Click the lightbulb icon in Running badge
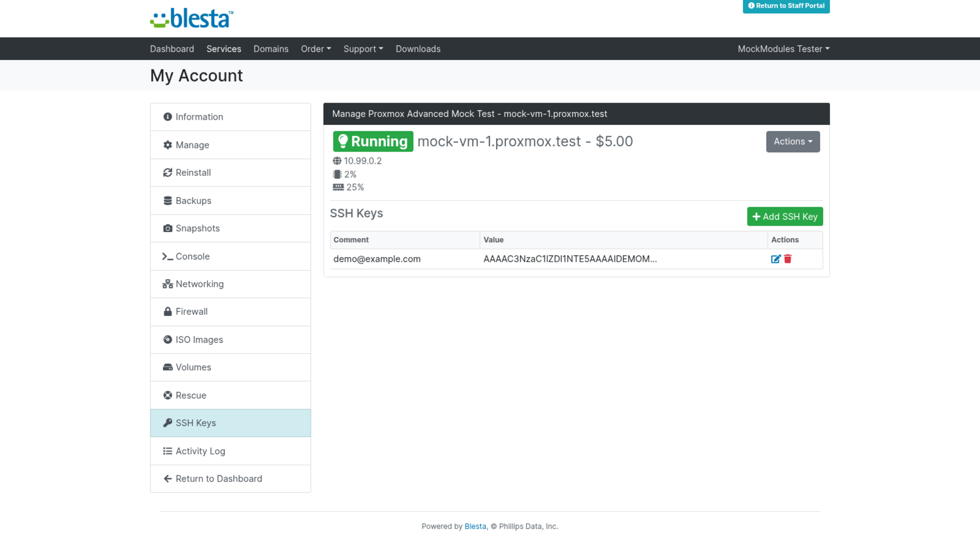 pos(343,141)
